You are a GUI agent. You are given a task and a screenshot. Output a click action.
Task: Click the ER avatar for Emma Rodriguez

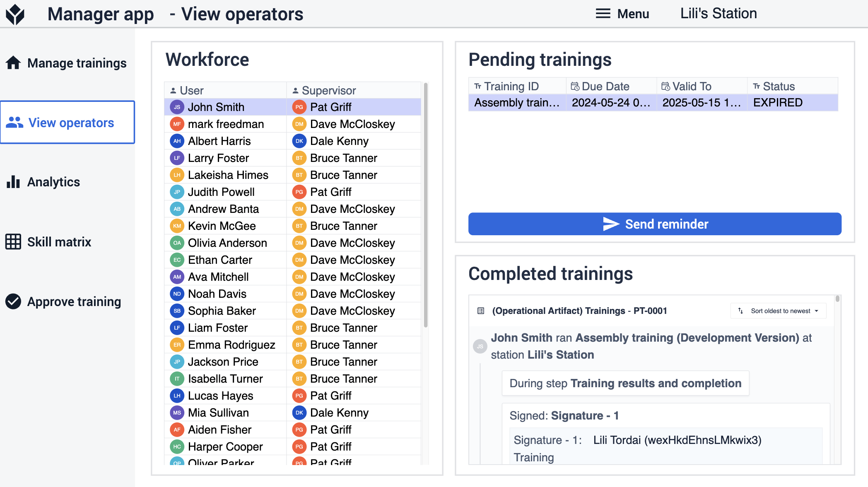(177, 345)
